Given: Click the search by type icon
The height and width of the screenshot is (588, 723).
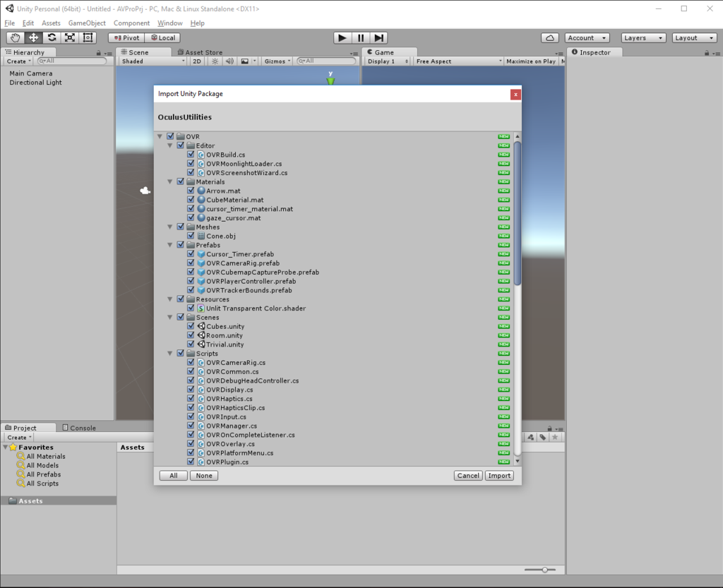Looking at the screenshot, I should coord(531,438).
